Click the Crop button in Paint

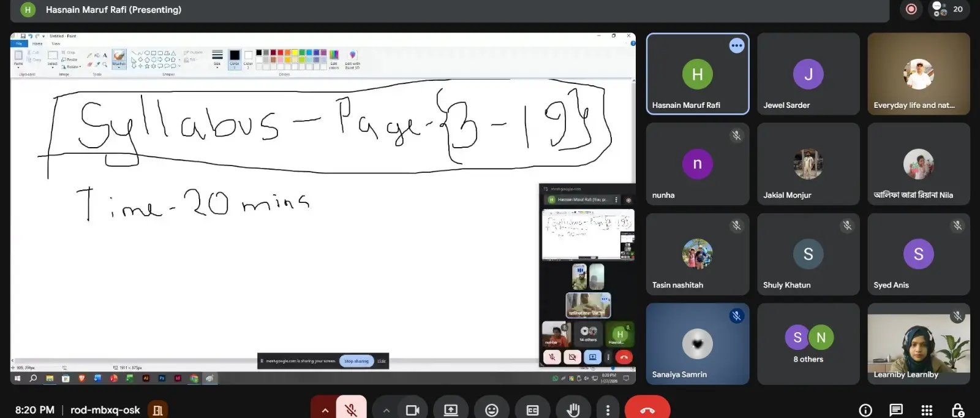(68, 53)
